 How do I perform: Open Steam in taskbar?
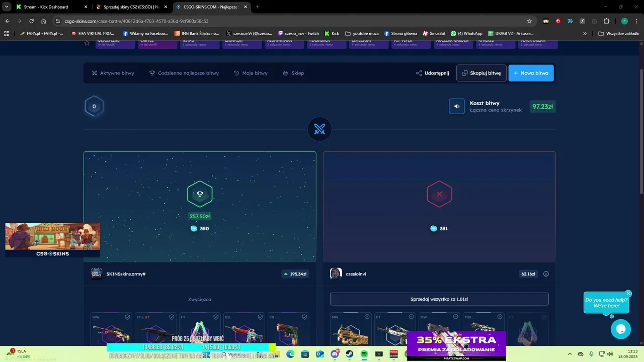(x=350, y=354)
